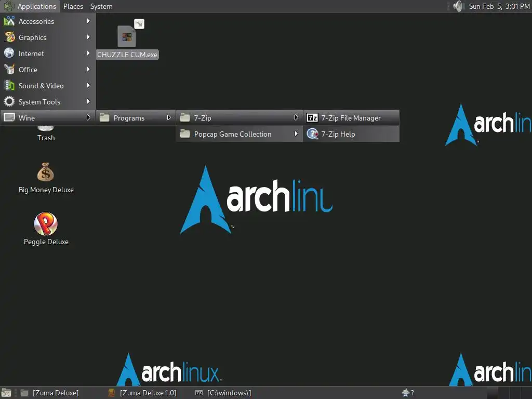The height and width of the screenshot is (399, 532).
Task: Expand arrow next to Wine
Action: coord(88,117)
